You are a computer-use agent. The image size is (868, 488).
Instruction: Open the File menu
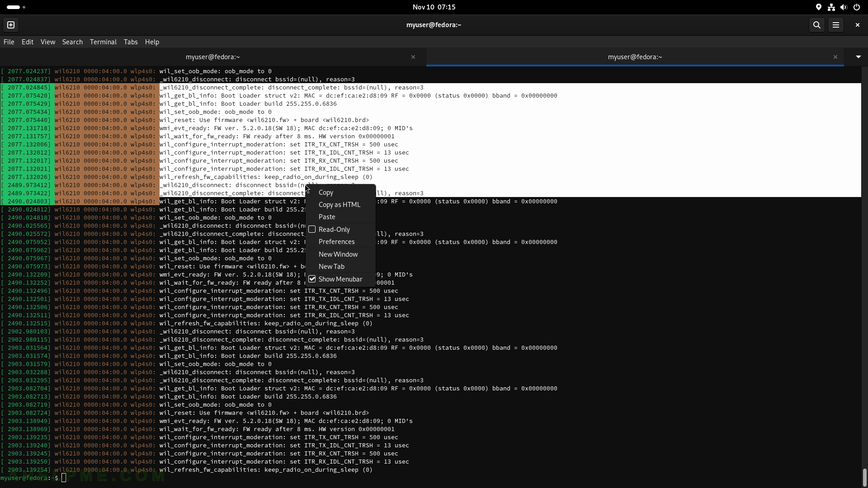point(9,42)
